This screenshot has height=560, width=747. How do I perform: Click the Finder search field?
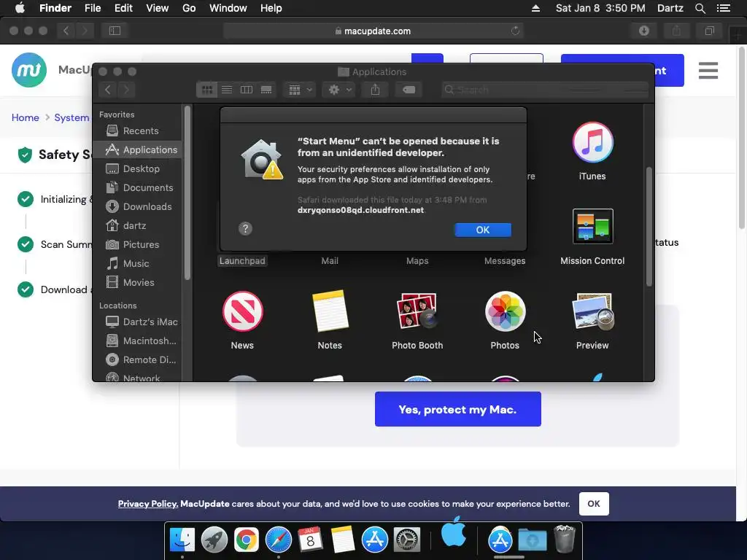tap(544, 90)
